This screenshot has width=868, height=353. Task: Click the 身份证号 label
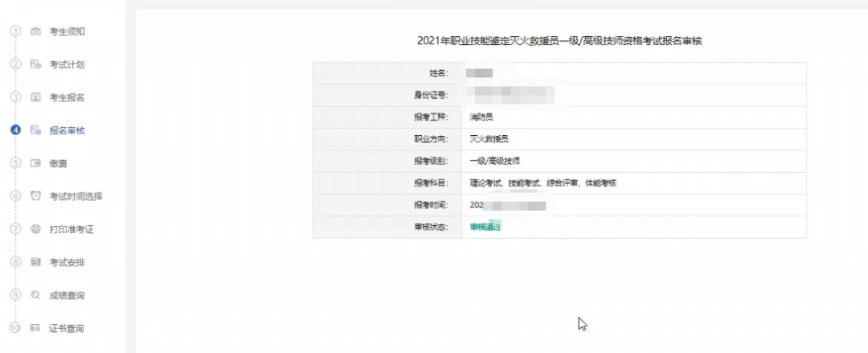coord(432,95)
